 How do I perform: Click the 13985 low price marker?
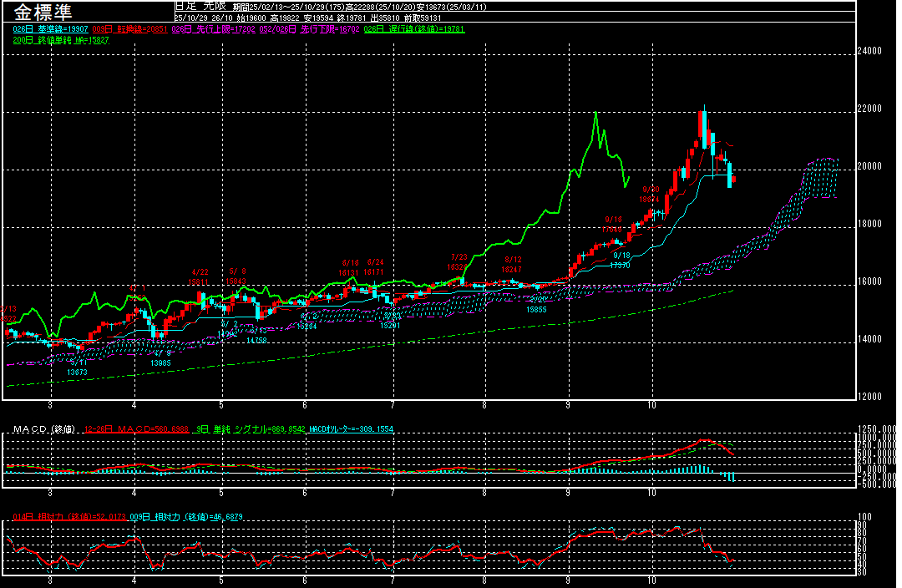tap(161, 363)
